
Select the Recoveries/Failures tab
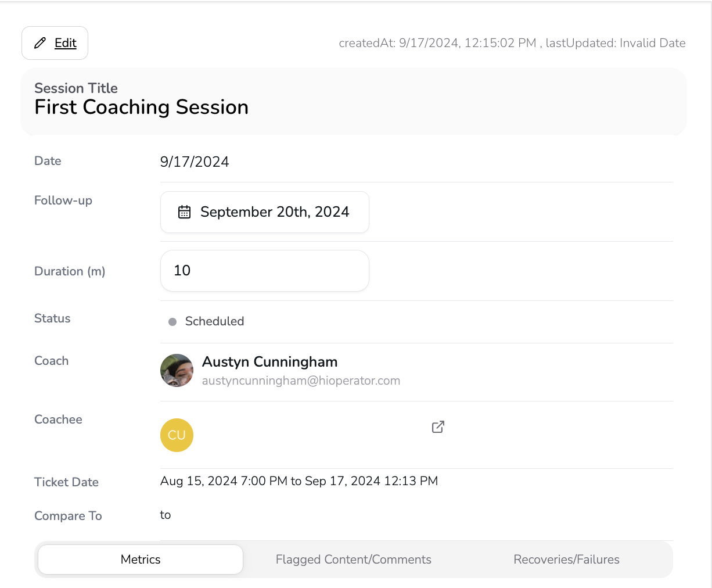point(566,560)
